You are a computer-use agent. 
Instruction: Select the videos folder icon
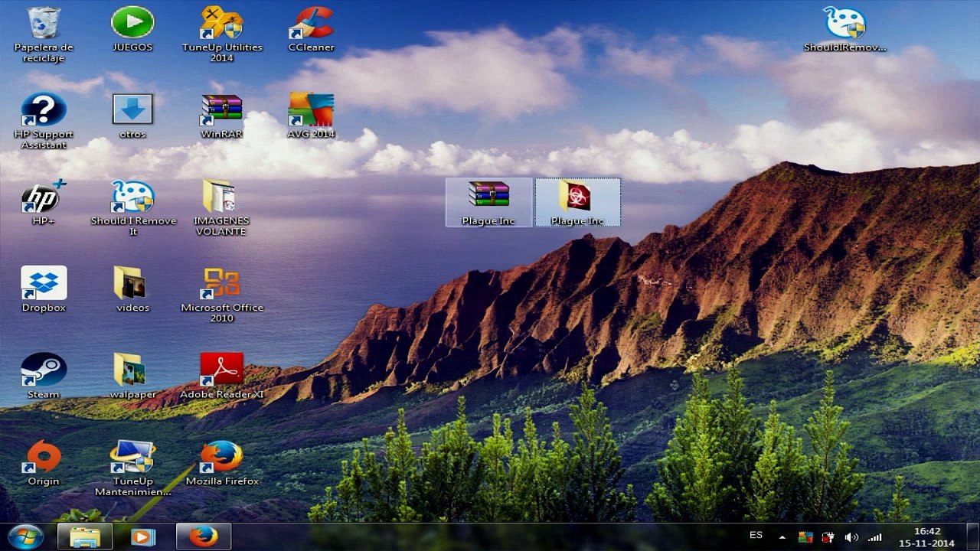click(x=132, y=289)
